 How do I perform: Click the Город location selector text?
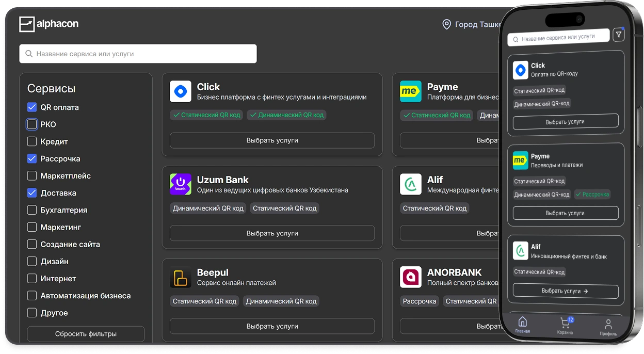477,24
